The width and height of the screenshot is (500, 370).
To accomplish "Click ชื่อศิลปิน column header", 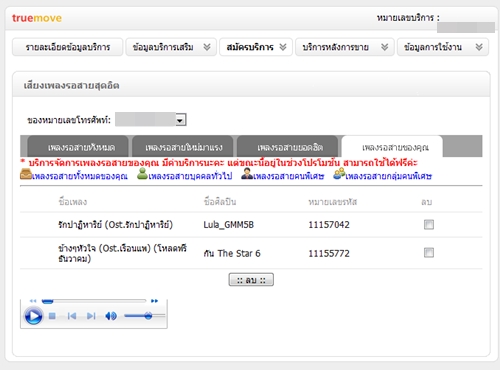I will [x=220, y=202].
